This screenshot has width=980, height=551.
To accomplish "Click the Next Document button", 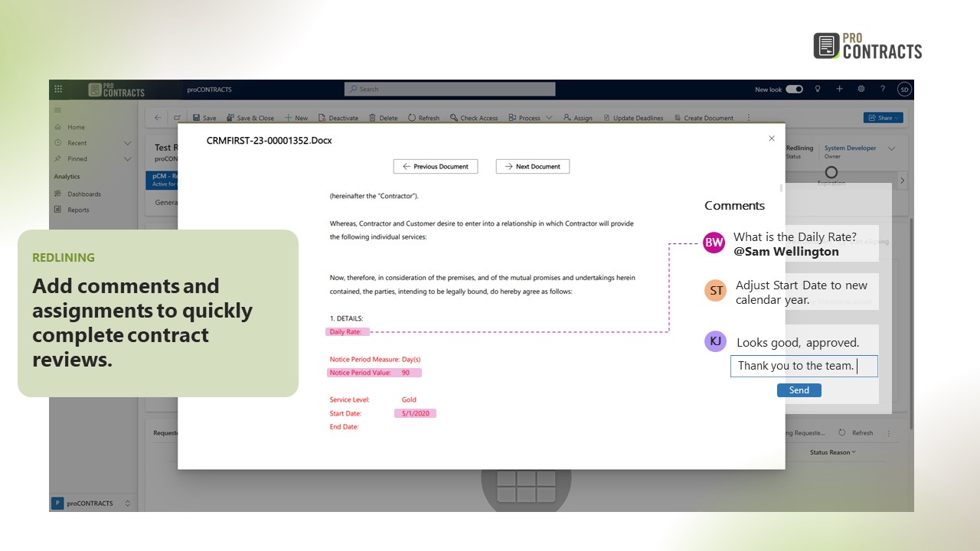I will [x=533, y=166].
